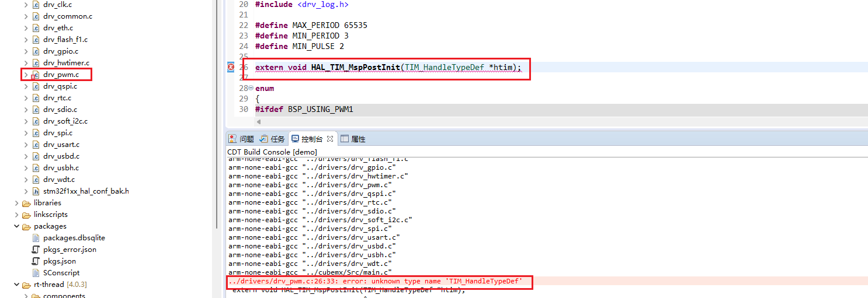The height and width of the screenshot is (298, 868).
Task: Click the libraries folder icon
Action: 26,203
